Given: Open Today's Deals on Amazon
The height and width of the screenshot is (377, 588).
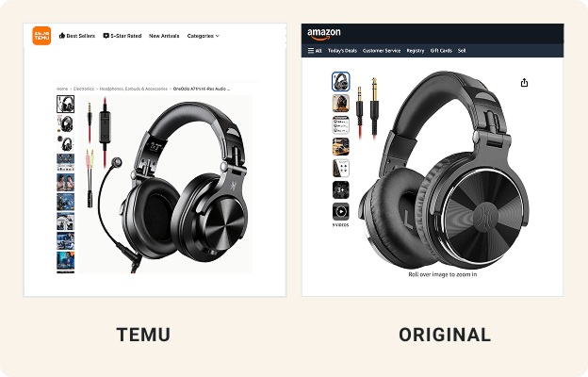Looking at the screenshot, I should pos(342,51).
